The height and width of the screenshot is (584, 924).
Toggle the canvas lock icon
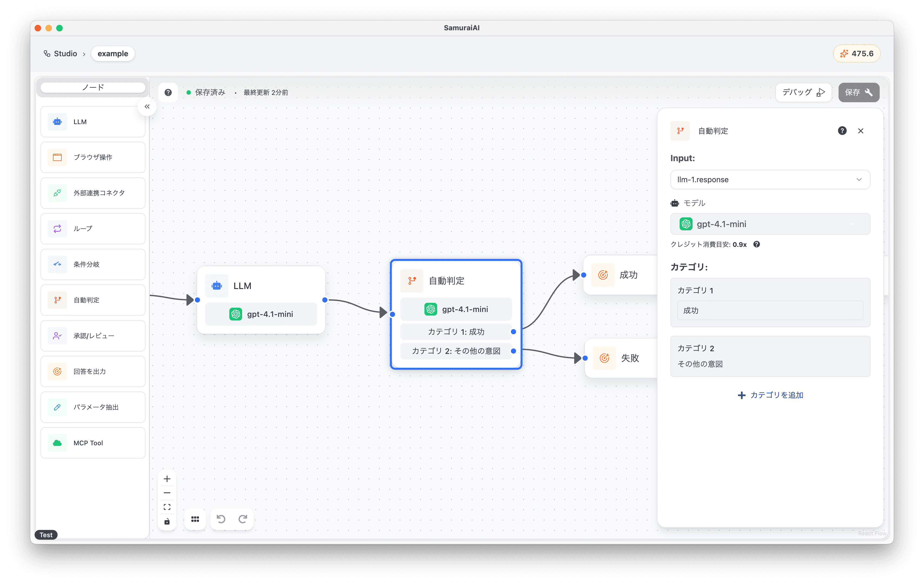167,522
